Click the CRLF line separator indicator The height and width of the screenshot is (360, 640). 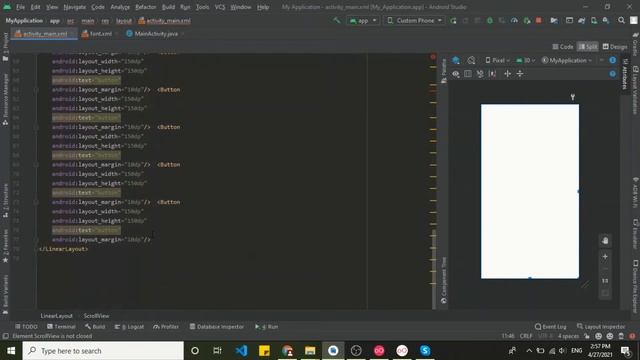tap(526, 336)
